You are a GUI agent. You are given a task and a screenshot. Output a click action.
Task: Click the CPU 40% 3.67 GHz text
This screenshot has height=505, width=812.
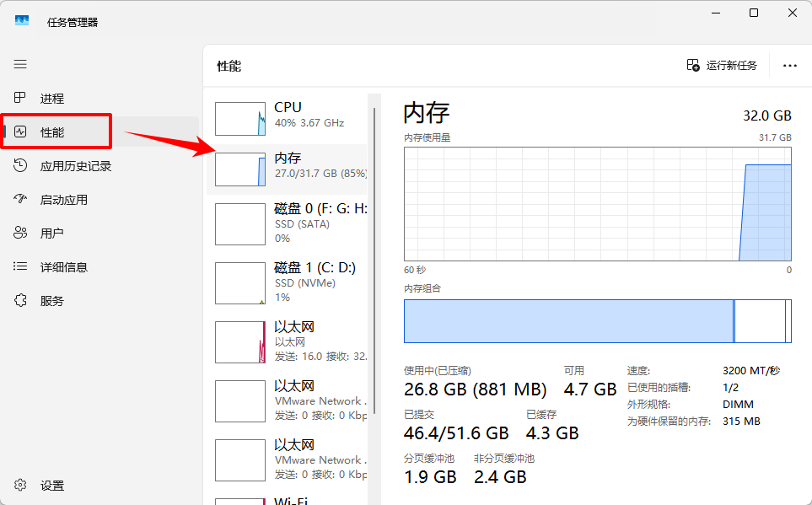[309, 123]
